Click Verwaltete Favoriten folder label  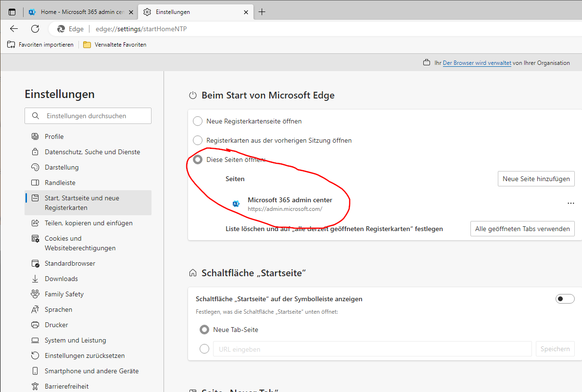click(x=121, y=45)
